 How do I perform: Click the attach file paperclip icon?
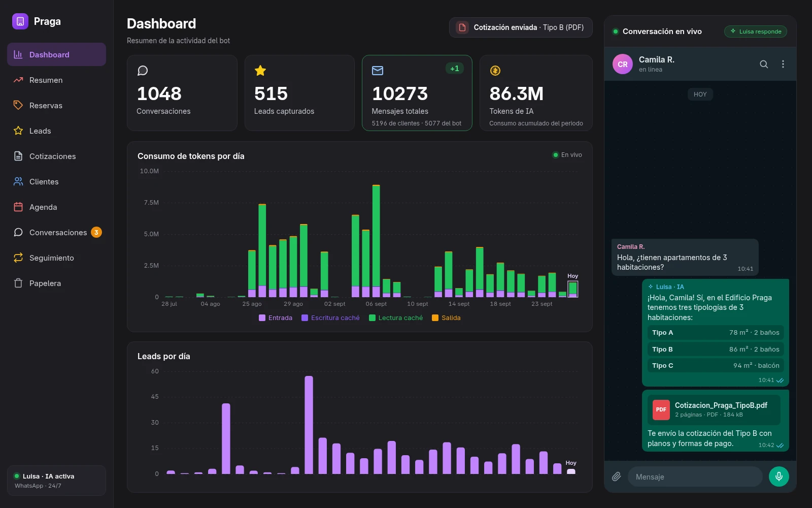616,477
